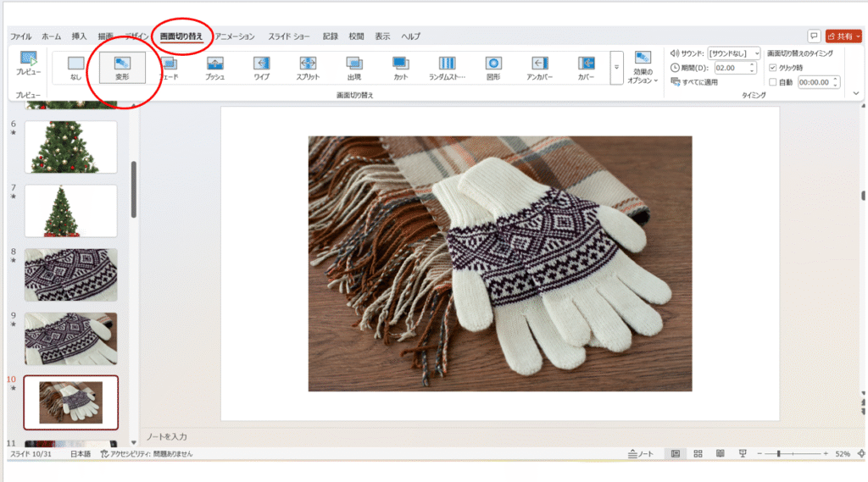Screen dimensions: 868x482
Task: Expand the transition gallery more arrow
Action: [616, 68]
